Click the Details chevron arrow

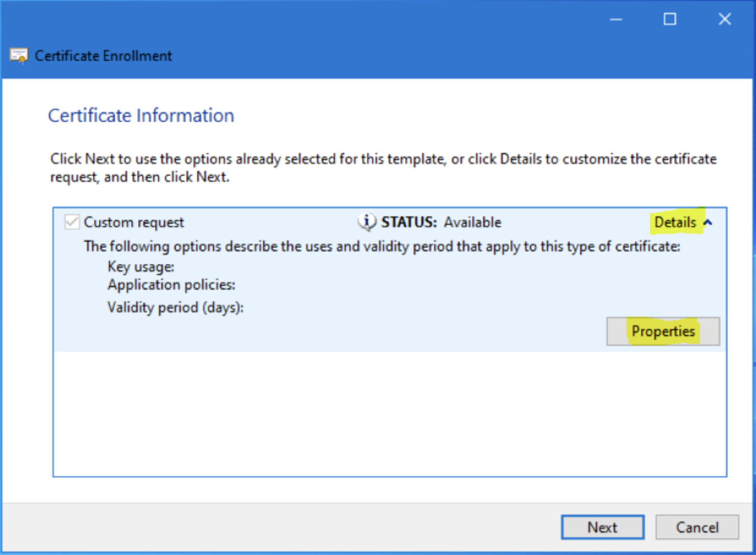(x=707, y=222)
